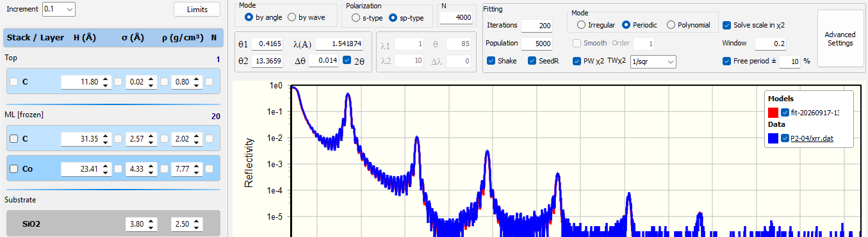Click the Free period percent field

point(790,61)
